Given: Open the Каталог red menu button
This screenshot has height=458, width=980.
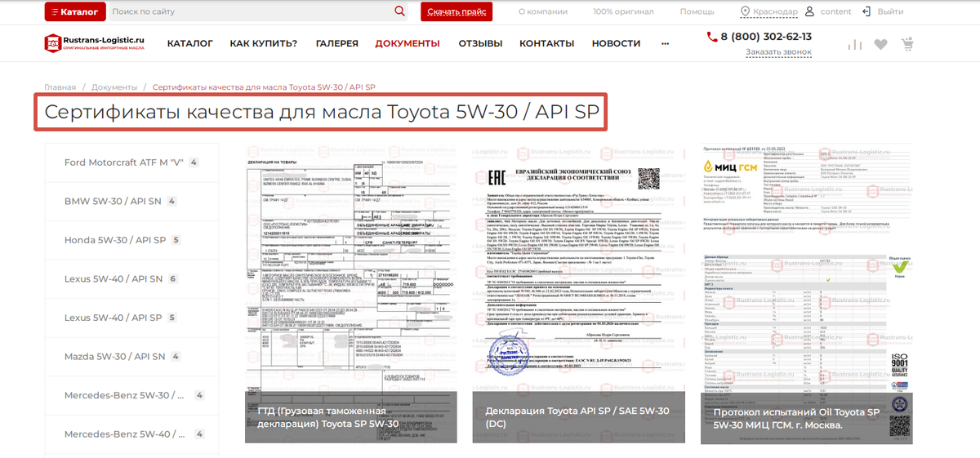Looking at the screenshot, I should tap(75, 11).
